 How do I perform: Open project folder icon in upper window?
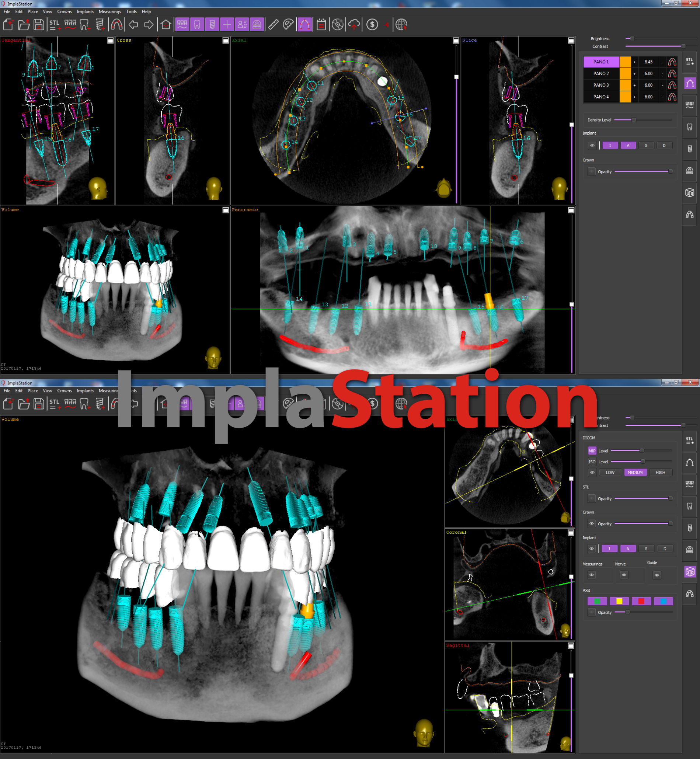click(24, 25)
